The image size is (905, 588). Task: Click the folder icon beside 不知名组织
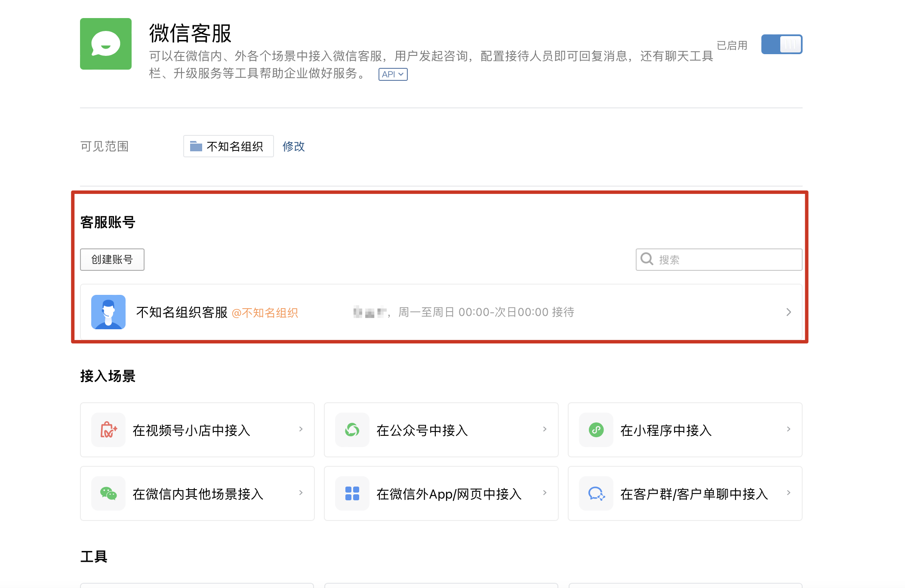[196, 146]
